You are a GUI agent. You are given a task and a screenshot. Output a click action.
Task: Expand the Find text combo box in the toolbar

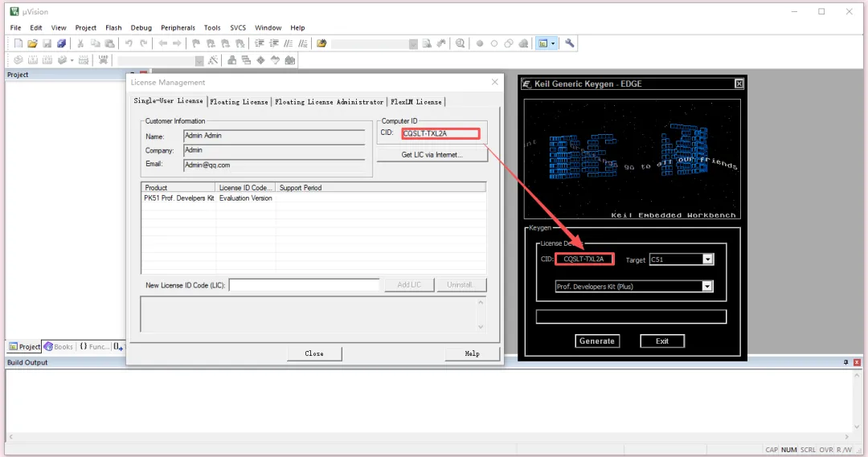pos(413,43)
